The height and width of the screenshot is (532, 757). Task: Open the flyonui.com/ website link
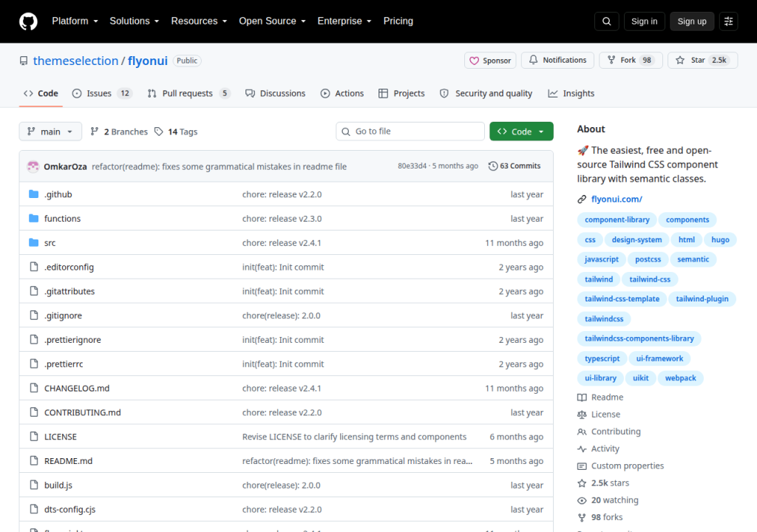point(617,199)
